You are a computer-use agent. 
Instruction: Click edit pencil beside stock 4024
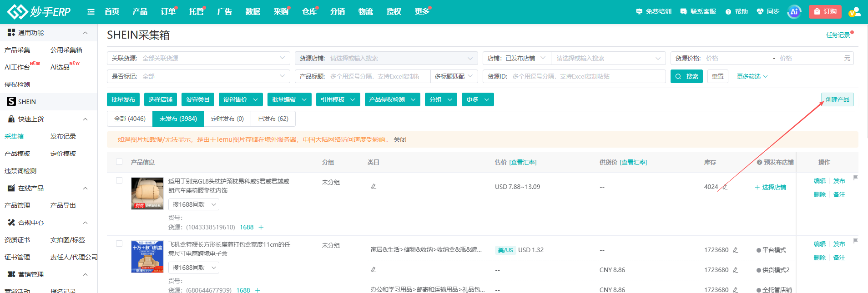click(x=725, y=187)
